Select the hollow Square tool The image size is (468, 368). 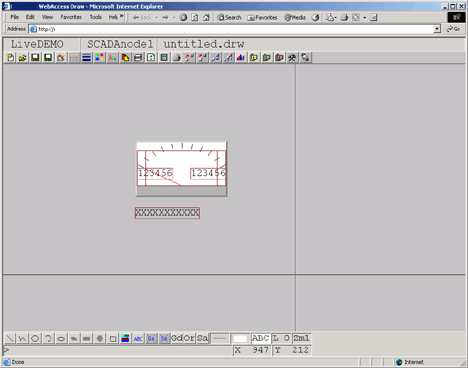point(113,339)
